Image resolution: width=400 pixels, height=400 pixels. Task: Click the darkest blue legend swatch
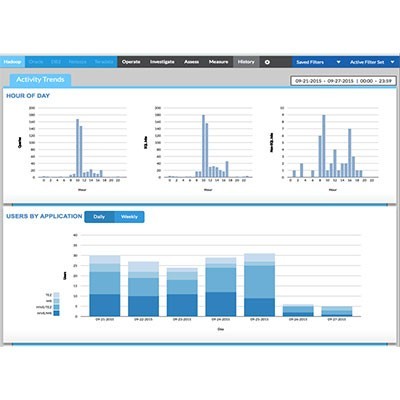pyautogui.click(x=57, y=313)
